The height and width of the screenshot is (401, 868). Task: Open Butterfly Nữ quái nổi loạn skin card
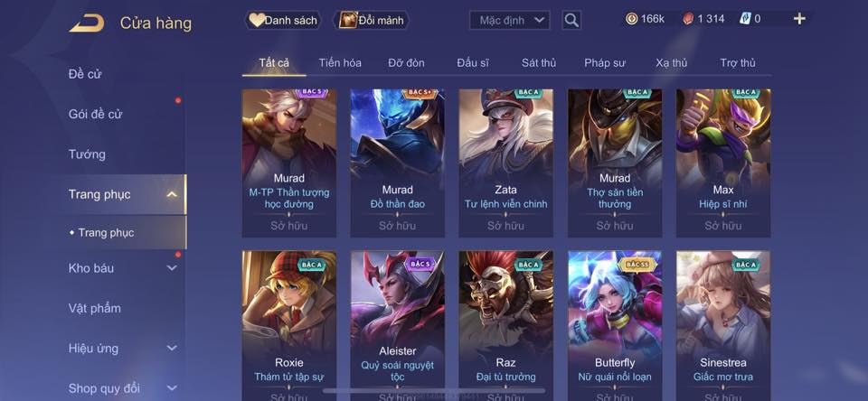[x=615, y=326]
